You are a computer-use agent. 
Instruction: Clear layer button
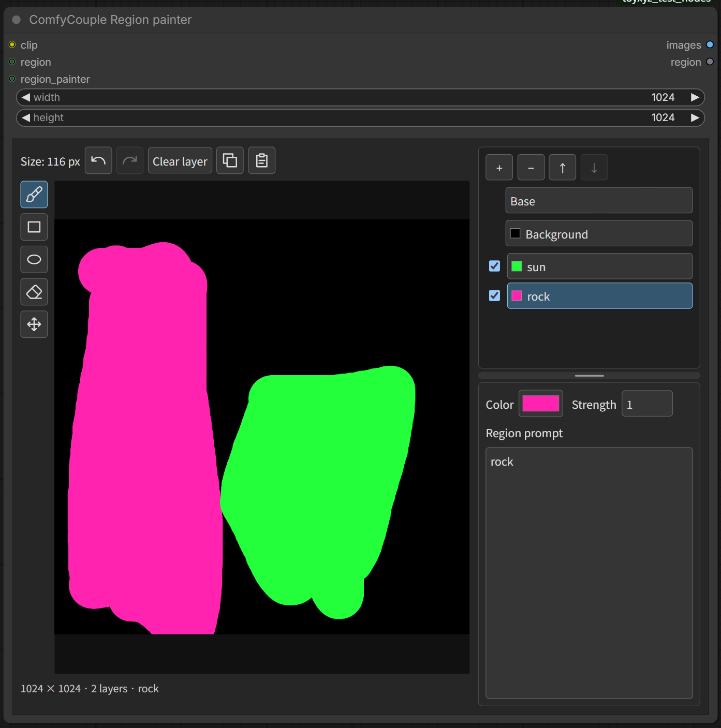pos(180,161)
